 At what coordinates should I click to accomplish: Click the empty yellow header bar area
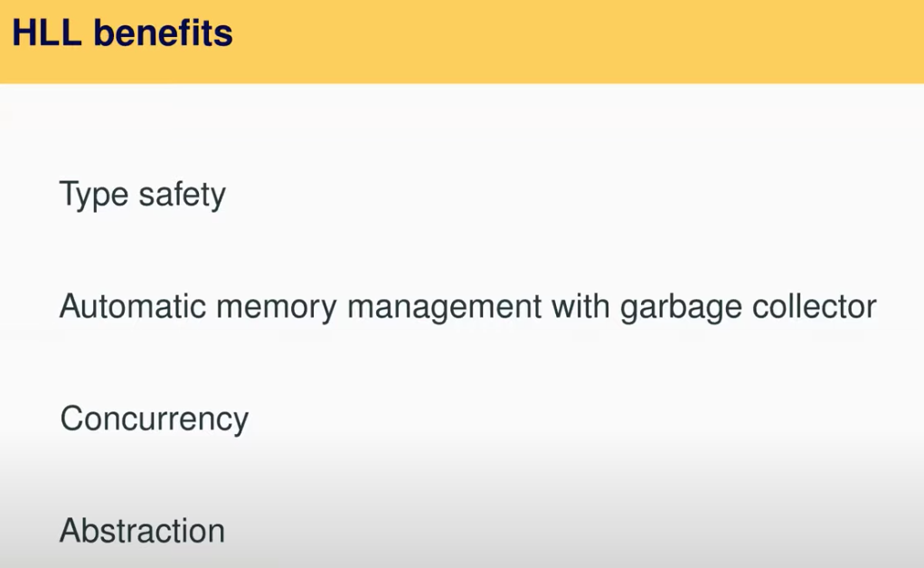coord(579,41)
